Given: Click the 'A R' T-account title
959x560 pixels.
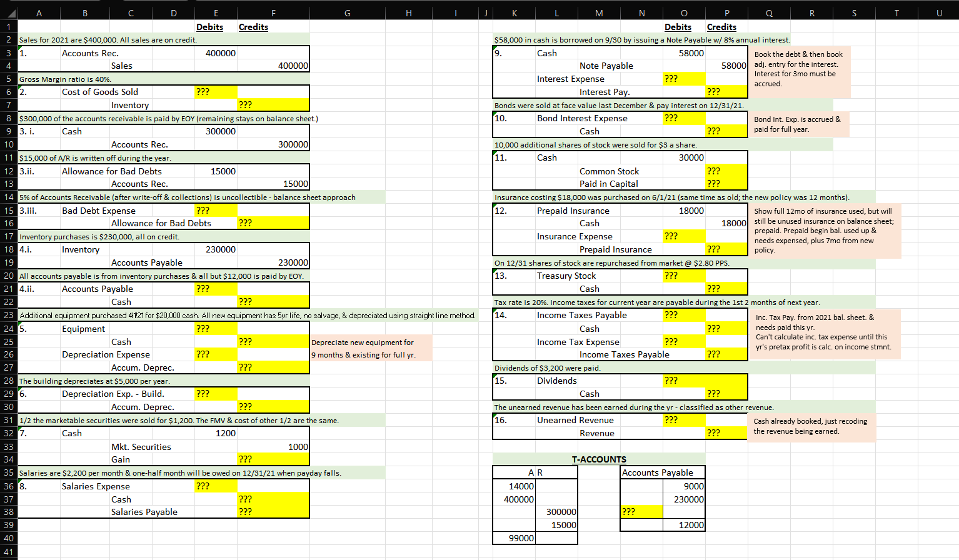Looking at the screenshot, I should pos(535,472).
